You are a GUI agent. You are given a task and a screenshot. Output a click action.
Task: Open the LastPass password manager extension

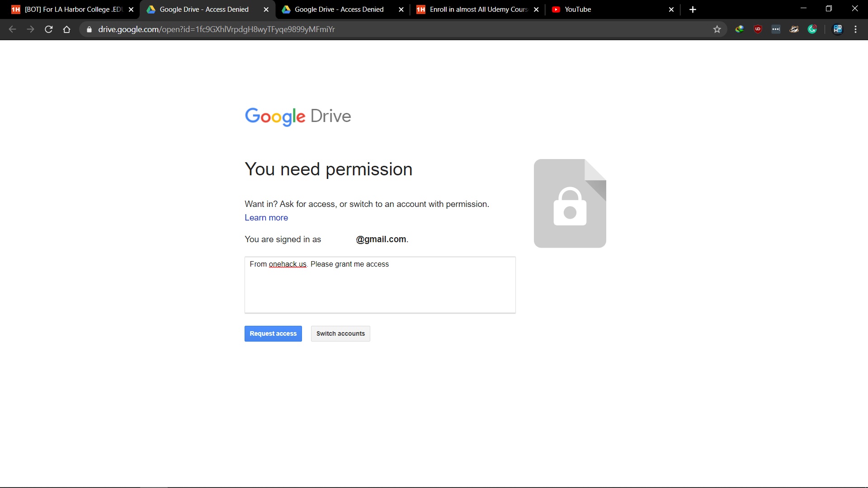[776, 29]
